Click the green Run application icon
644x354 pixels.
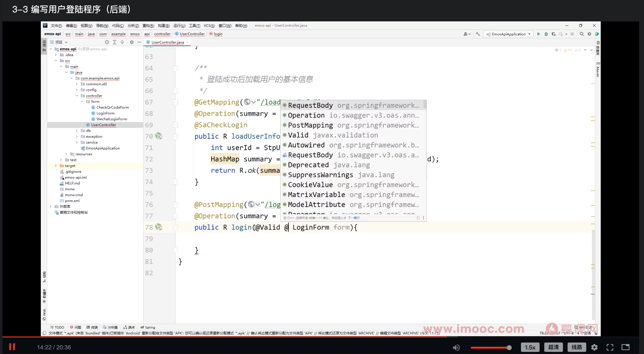pyautogui.click(x=539, y=34)
